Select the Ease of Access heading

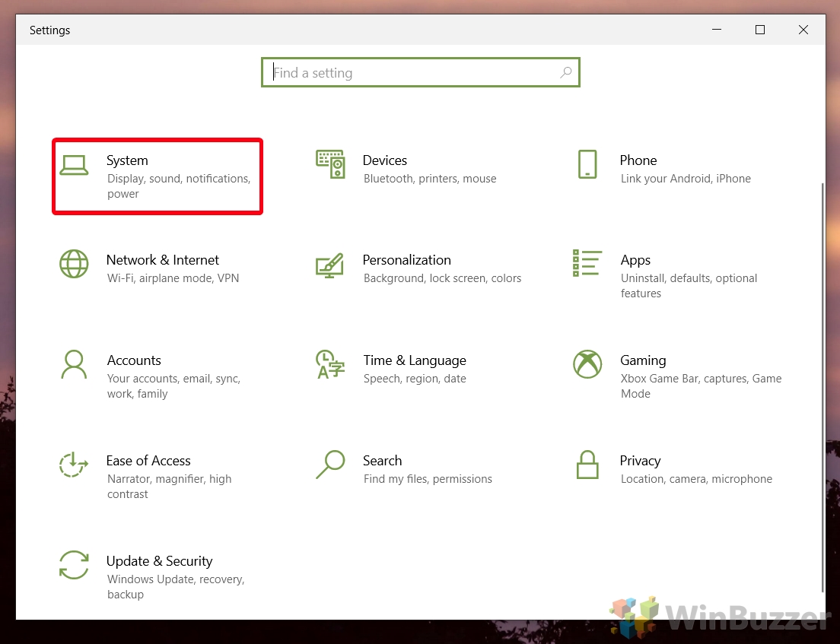click(148, 461)
